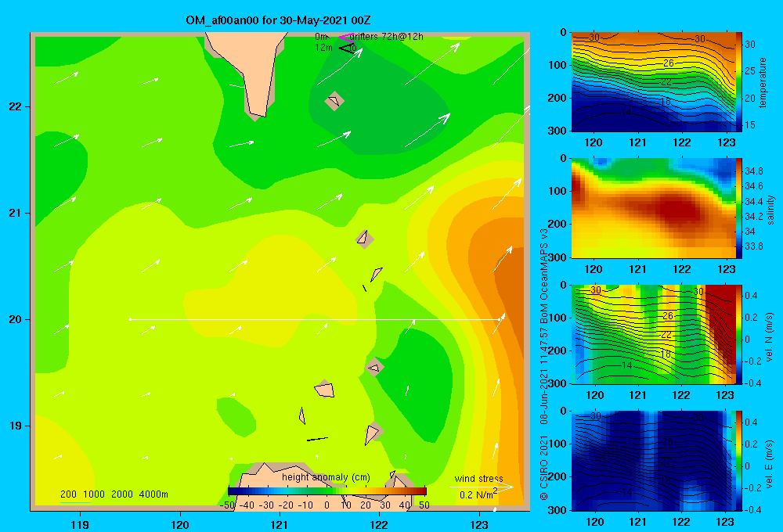Click longitude label 119 on main map
This screenshot has height=532, width=783.
click(x=80, y=524)
